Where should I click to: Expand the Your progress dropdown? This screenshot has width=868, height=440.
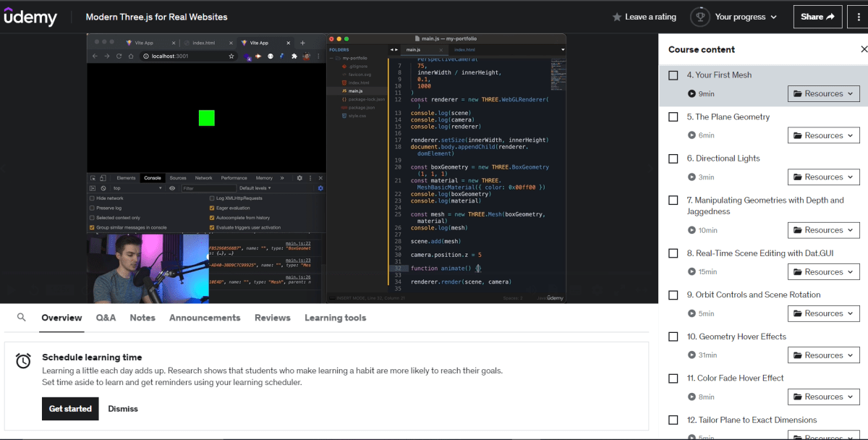click(746, 17)
